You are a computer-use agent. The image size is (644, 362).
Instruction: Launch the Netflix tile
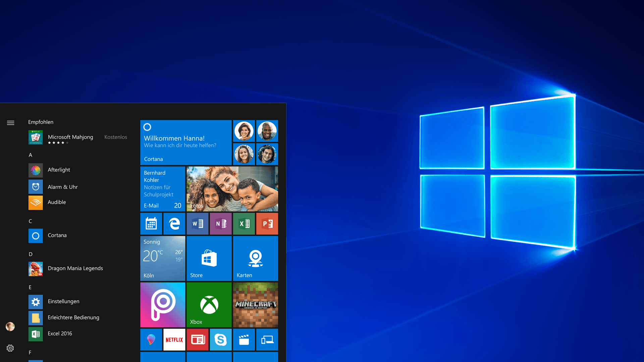(x=174, y=340)
